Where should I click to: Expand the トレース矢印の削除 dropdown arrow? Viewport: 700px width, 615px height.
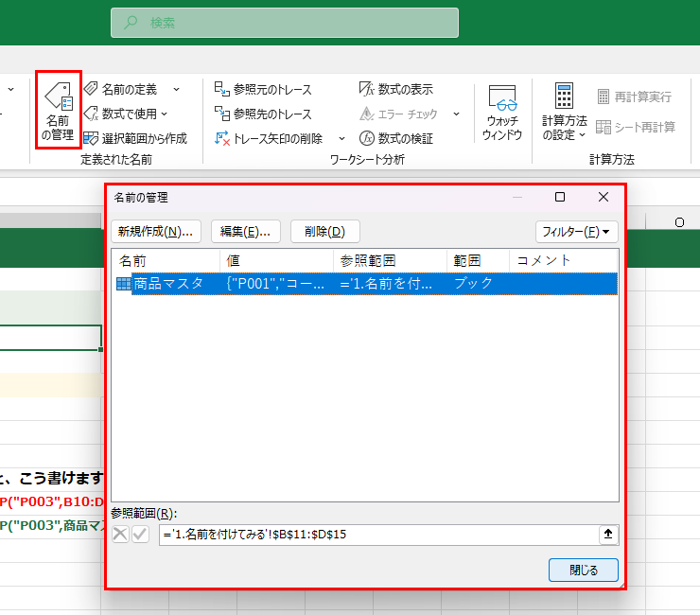342,138
